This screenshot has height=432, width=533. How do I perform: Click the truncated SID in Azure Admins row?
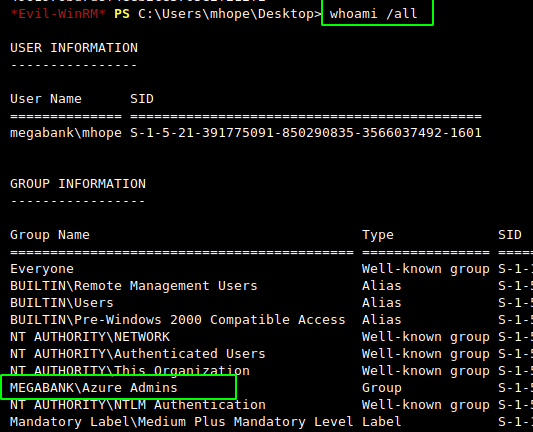[515, 388]
